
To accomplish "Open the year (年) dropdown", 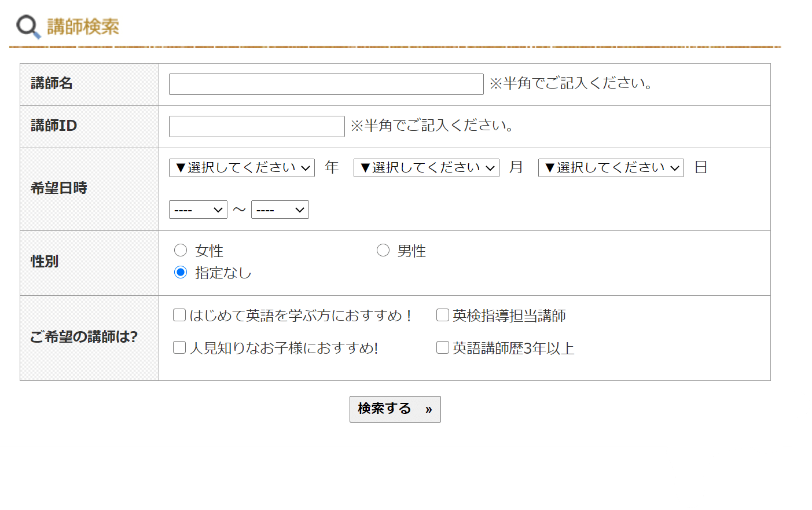I will pyautogui.click(x=242, y=168).
